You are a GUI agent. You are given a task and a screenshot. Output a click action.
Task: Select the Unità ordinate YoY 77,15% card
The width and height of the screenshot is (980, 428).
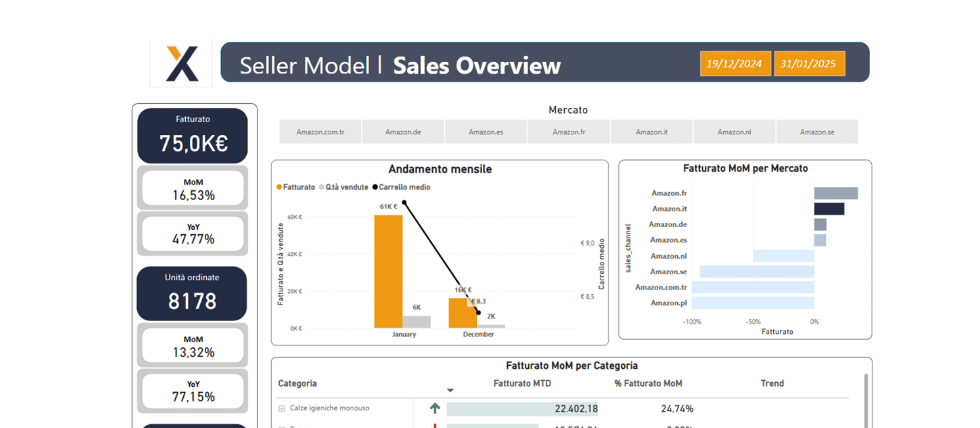pos(193,391)
